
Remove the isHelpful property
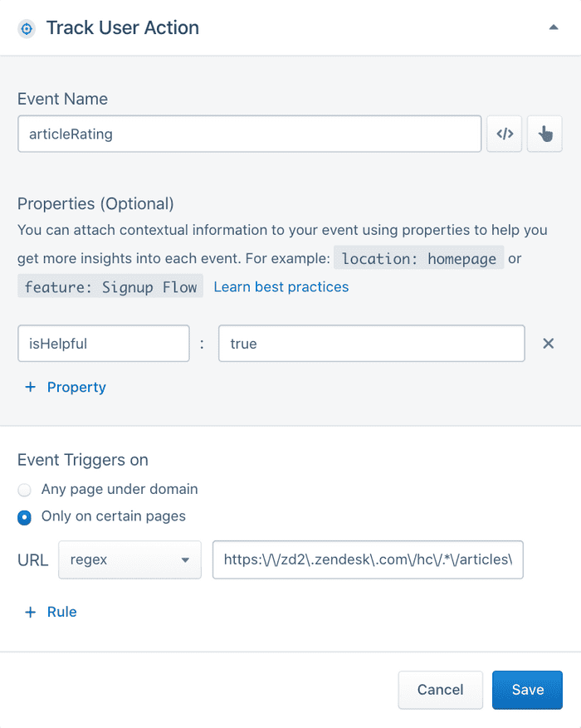coord(548,344)
